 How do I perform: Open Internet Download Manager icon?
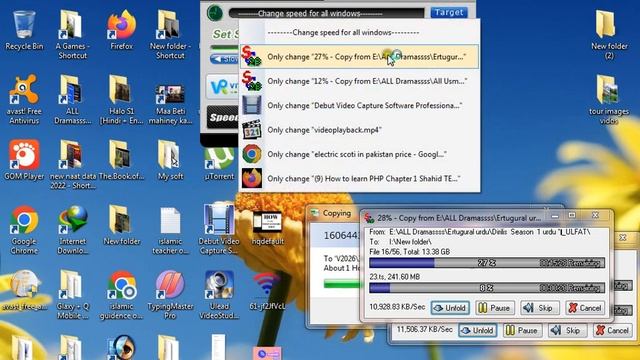[73, 230]
